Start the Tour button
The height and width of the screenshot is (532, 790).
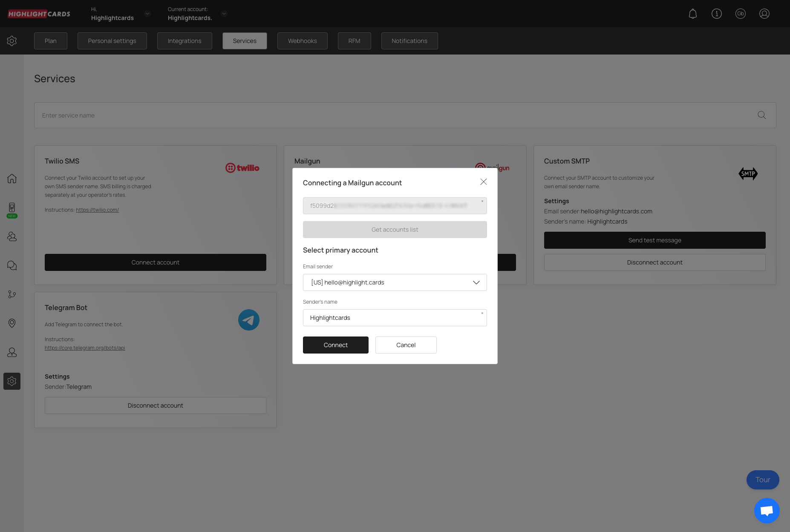763,480
